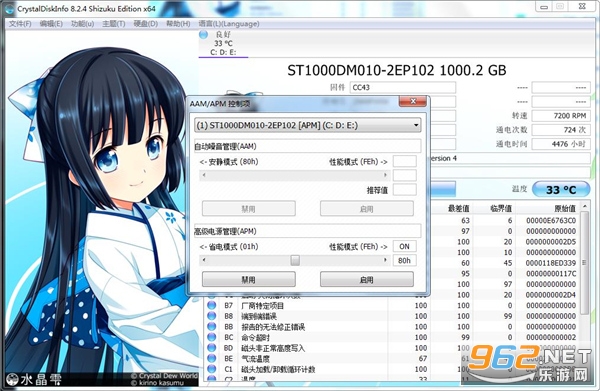The width and height of the screenshot is (600, 391).
Task: Open the 语言(L)(Language) menu
Action: [229, 24]
